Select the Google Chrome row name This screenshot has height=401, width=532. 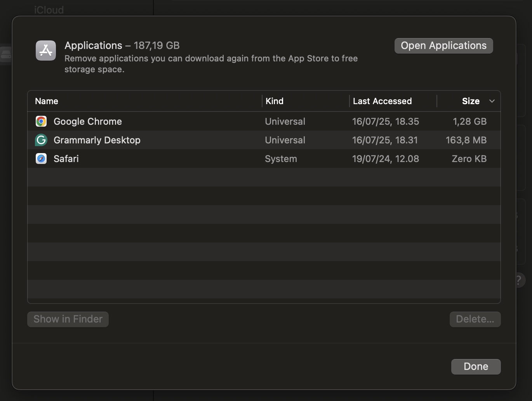pyautogui.click(x=88, y=121)
